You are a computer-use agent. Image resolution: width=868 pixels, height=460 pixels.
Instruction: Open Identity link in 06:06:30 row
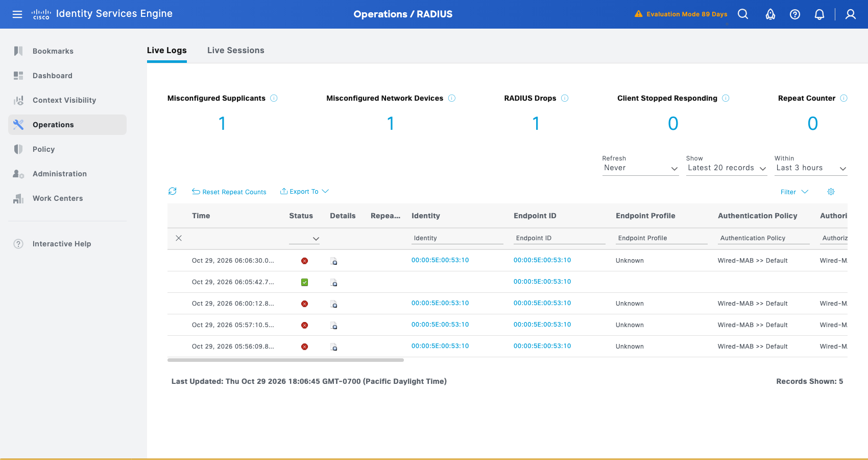[x=440, y=260]
